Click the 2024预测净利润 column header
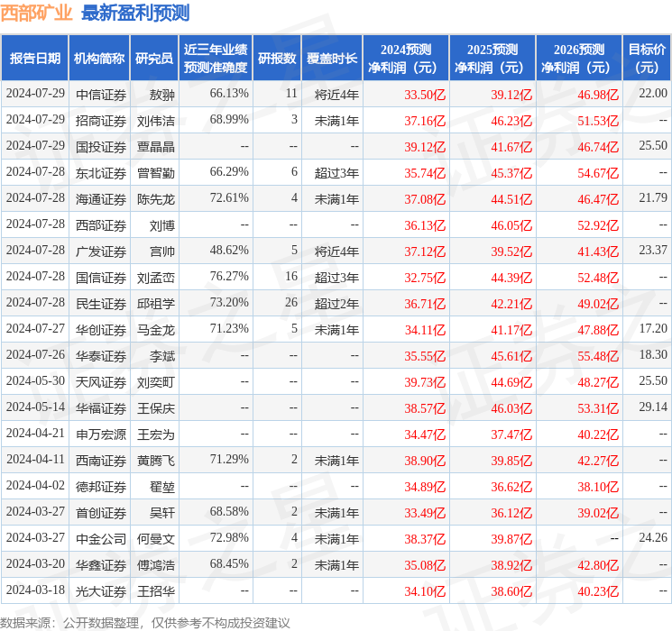This screenshot has width=672, height=631. (406, 59)
